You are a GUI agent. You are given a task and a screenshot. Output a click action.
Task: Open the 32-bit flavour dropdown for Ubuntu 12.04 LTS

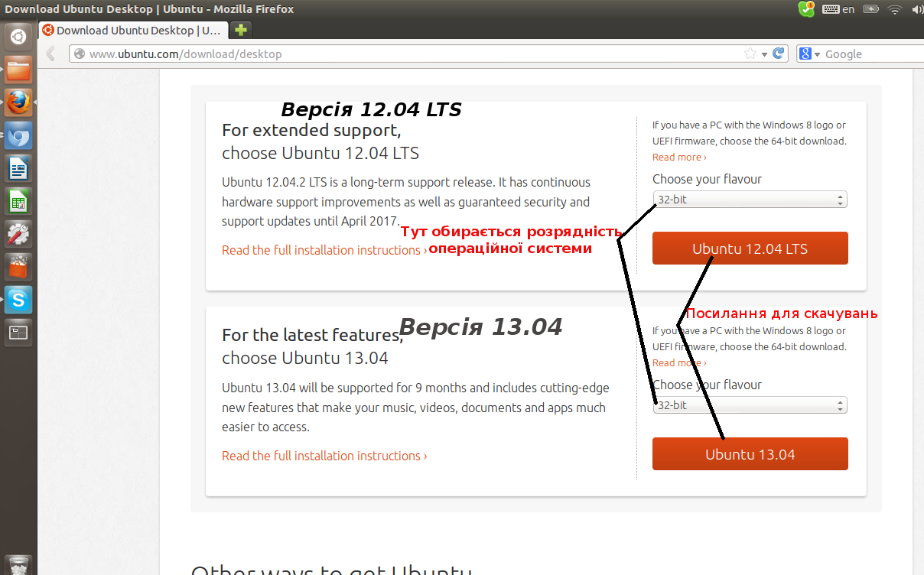coord(750,200)
